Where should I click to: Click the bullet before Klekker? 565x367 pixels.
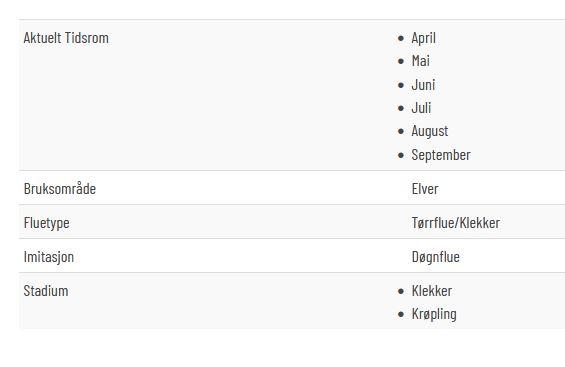pos(401,291)
